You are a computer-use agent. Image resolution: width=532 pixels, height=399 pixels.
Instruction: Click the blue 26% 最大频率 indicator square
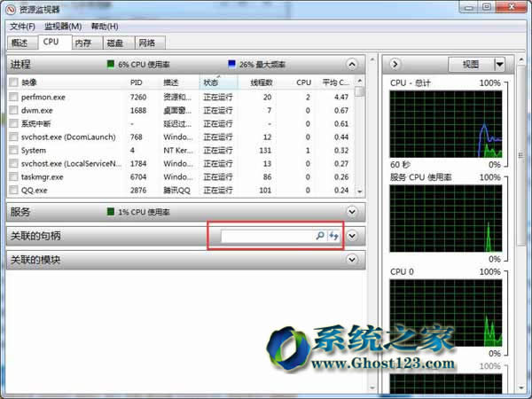coord(231,64)
